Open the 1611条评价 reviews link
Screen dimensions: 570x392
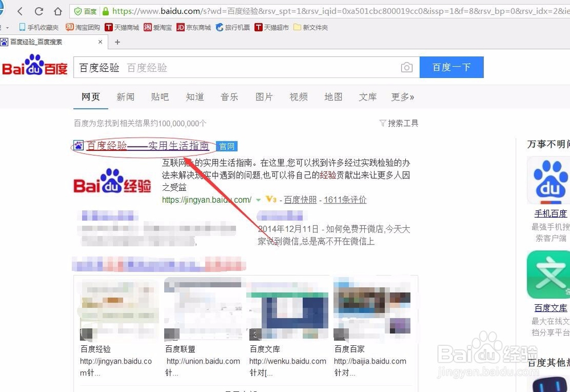(x=345, y=199)
